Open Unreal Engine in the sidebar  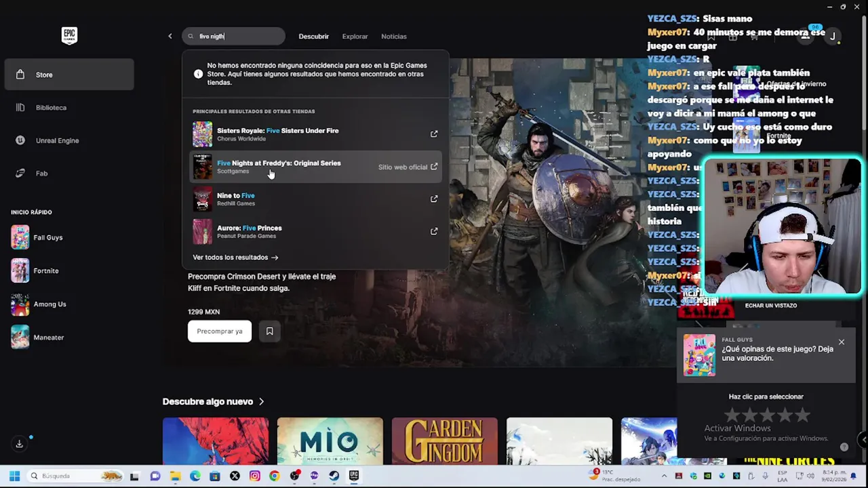coord(69,140)
